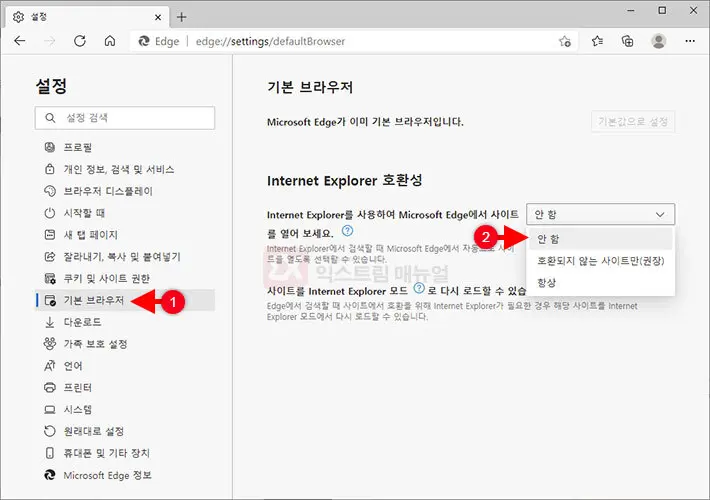Select the 프로필 icon in sidebar
This screenshot has height=500, width=710.
pyautogui.click(x=50, y=147)
